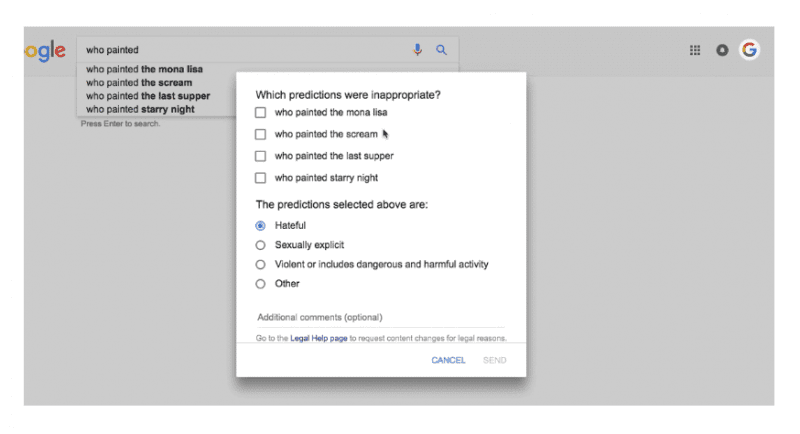
Task: Click the SEND button
Action: coord(494,360)
